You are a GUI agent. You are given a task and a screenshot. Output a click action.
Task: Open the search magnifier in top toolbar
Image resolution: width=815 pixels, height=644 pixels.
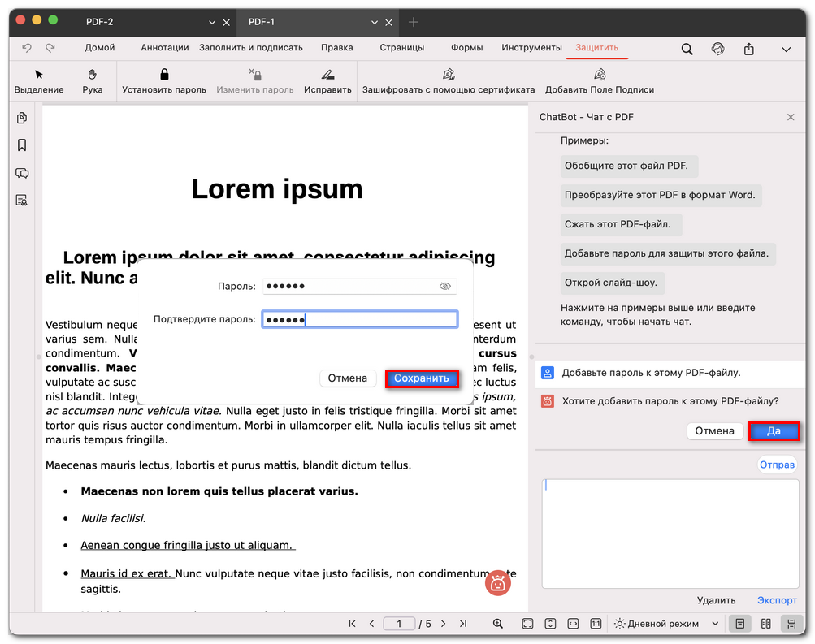(x=687, y=49)
